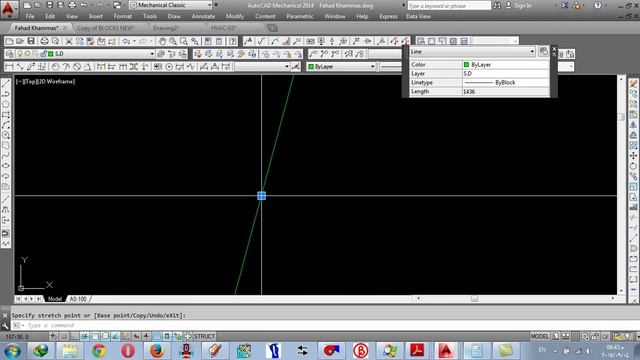Select the Rectangle tool in Draw toolbar

(6, 115)
